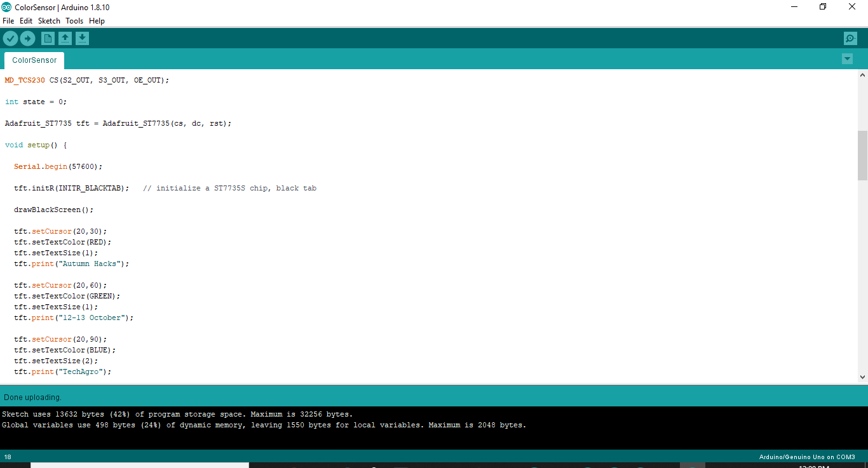Select the ColorSensor sketch tab
The height and width of the screenshot is (468, 868).
point(34,60)
